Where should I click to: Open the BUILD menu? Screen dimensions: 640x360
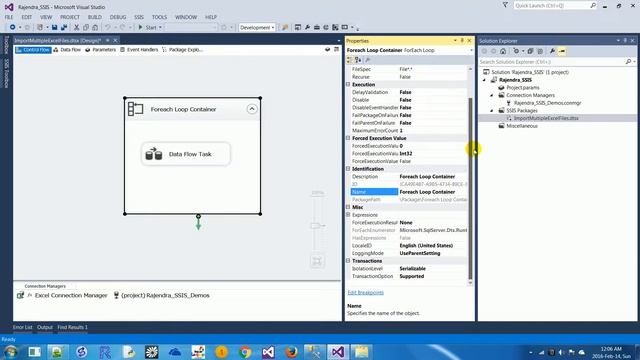(95, 17)
